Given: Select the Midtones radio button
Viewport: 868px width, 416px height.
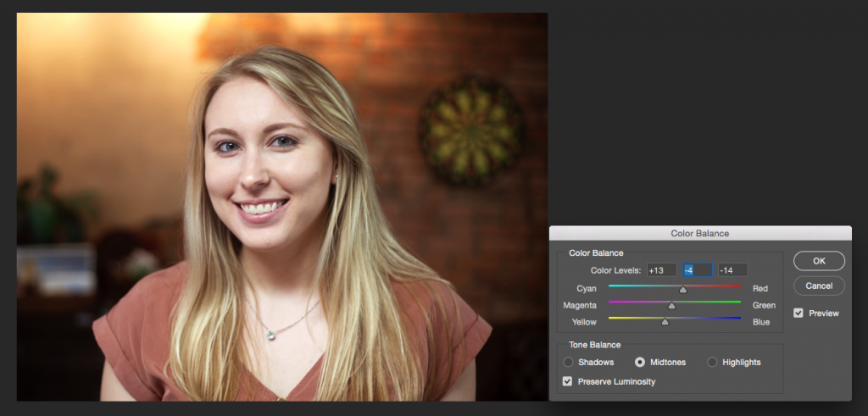Looking at the screenshot, I should tap(640, 362).
